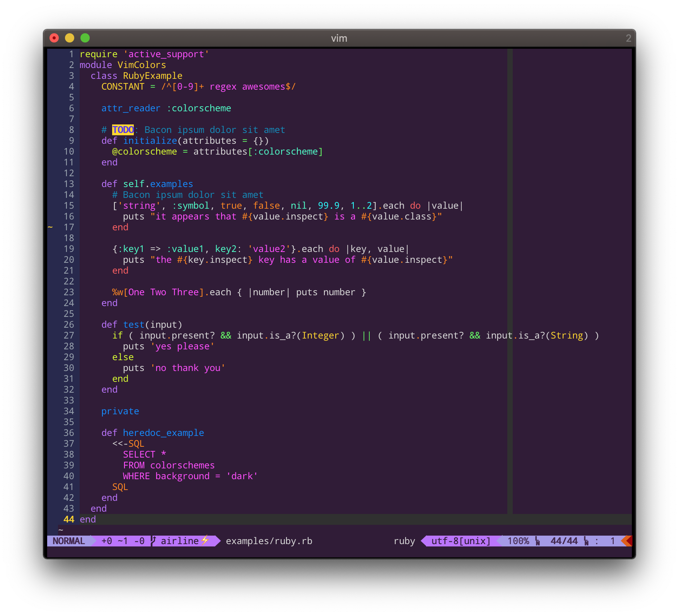This screenshot has height=616, width=679.
Task: Click the NORMAL mode indicator
Action: tap(69, 541)
